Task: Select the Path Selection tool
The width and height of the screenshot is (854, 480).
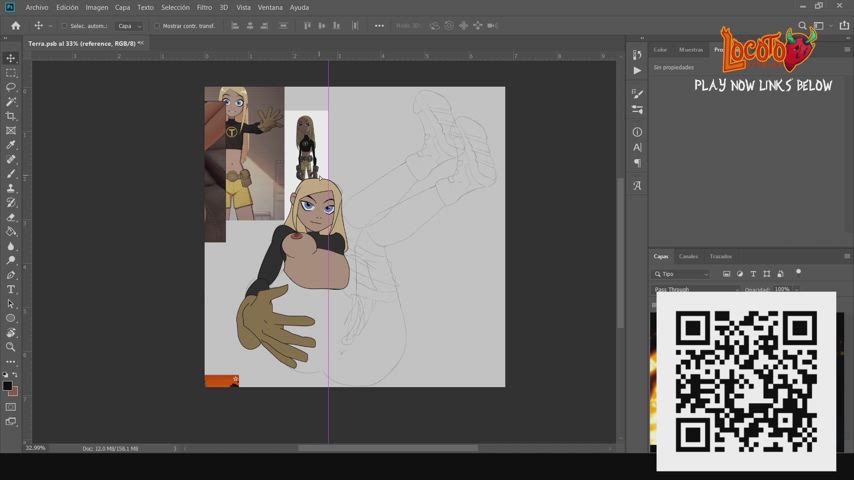Action: 10,303
